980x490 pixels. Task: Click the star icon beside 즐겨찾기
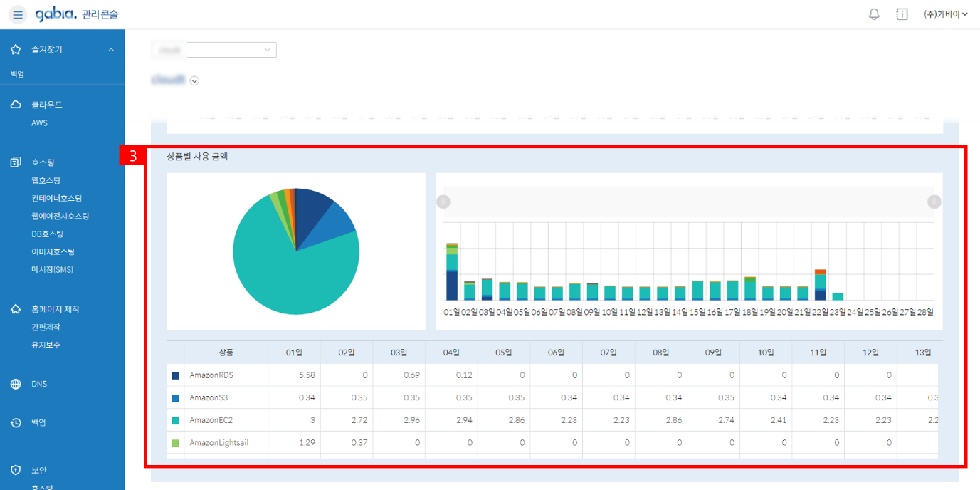pos(16,50)
